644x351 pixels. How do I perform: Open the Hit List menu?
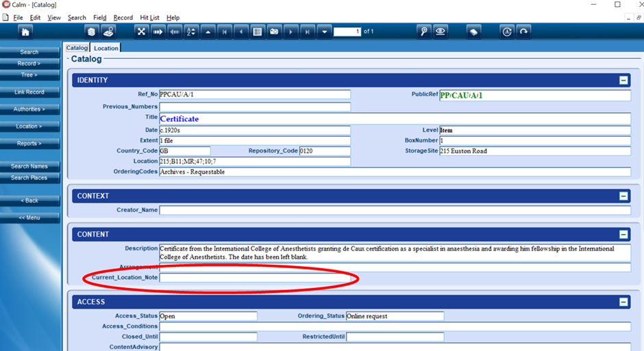point(149,18)
